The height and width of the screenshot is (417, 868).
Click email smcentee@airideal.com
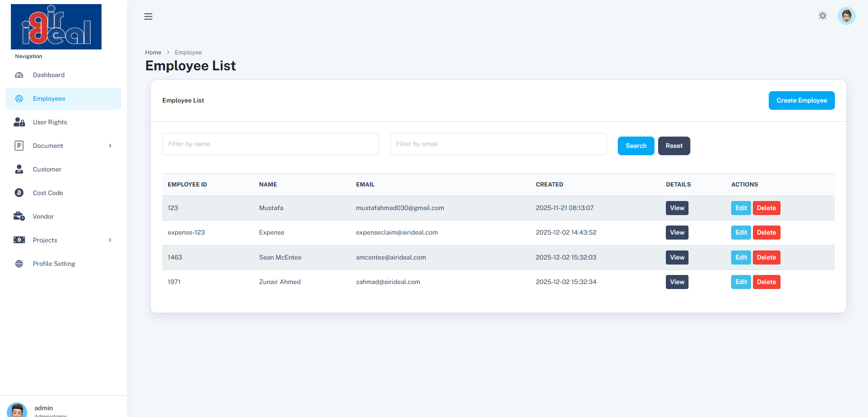click(391, 257)
